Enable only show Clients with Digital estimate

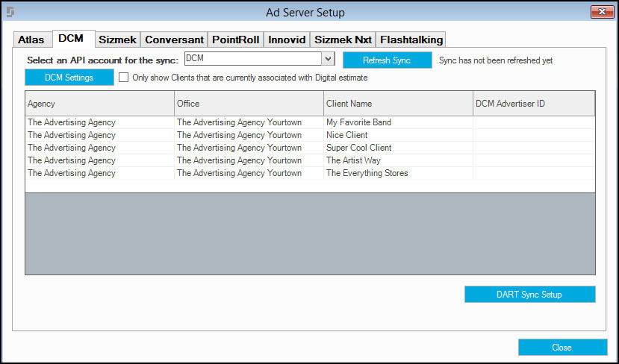click(x=123, y=78)
